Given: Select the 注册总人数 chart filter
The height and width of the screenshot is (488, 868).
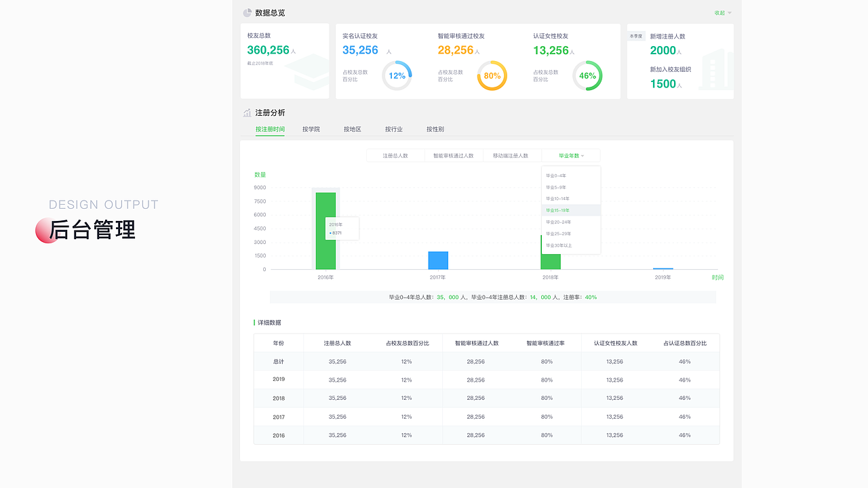Looking at the screenshot, I should (395, 156).
